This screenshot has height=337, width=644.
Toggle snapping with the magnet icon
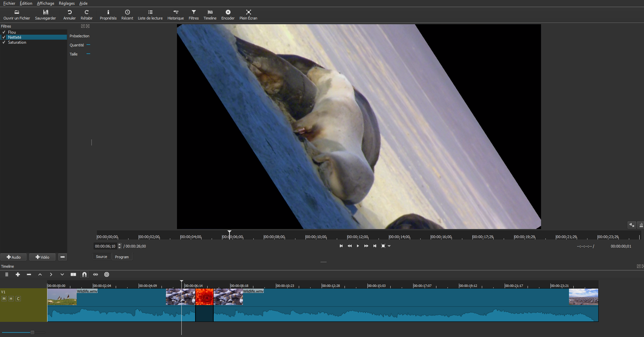coord(84,274)
